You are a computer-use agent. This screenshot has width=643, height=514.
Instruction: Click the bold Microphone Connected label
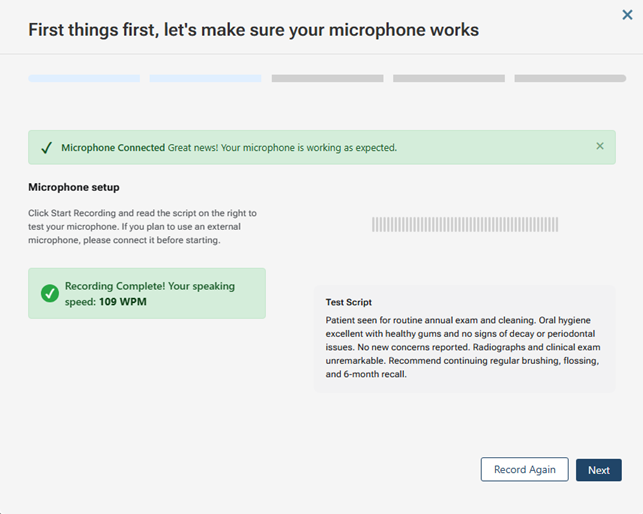113,148
